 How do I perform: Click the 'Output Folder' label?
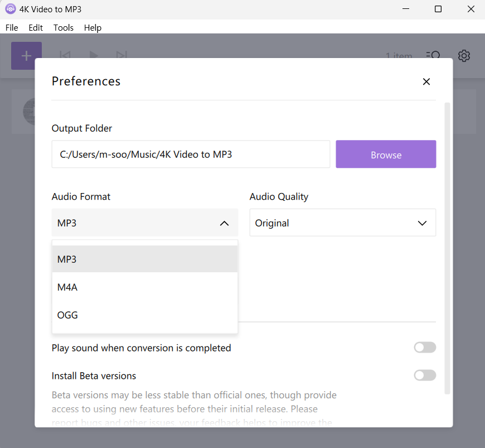point(81,128)
